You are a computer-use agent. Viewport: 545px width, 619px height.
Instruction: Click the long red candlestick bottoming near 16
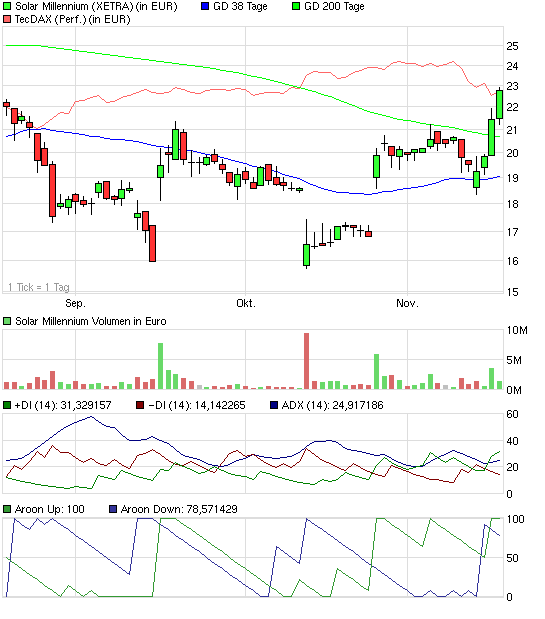tap(152, 243)
